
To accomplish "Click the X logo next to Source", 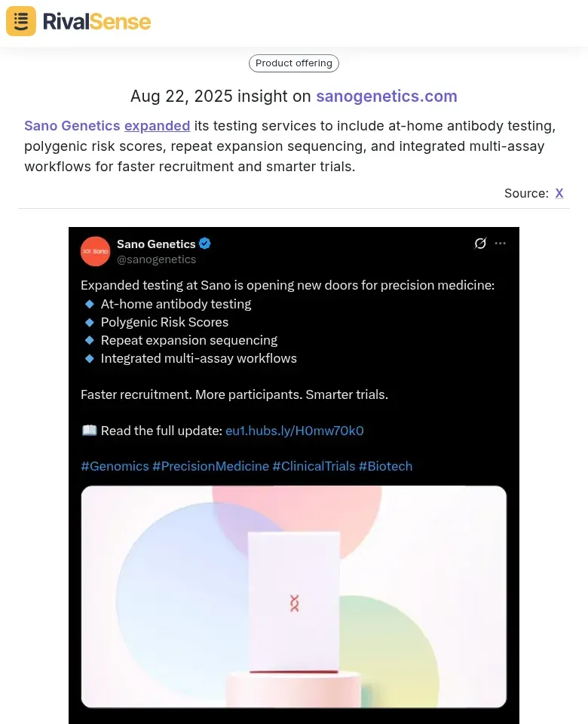I will point(559,193).
